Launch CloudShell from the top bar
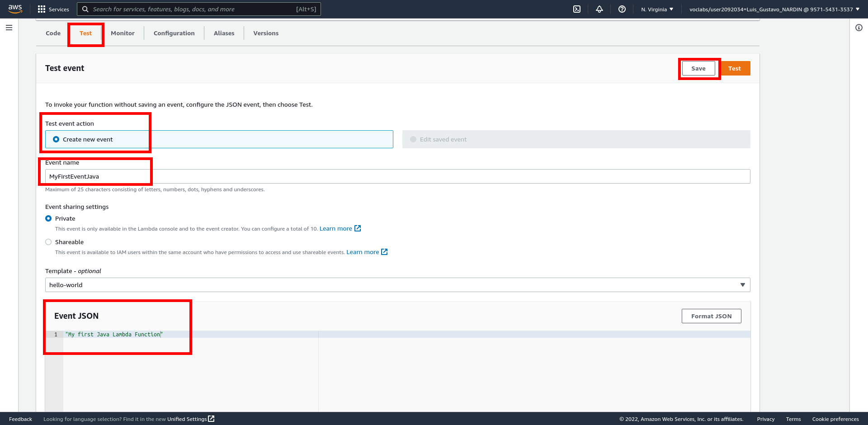The width and height of the screenshot is (868, 425). point(577,9)
